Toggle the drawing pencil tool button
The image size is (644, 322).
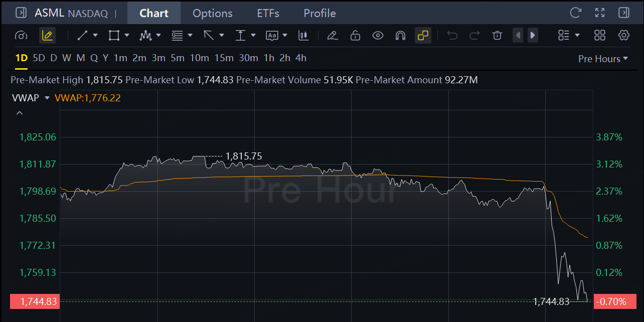click(x=47, y=35)
